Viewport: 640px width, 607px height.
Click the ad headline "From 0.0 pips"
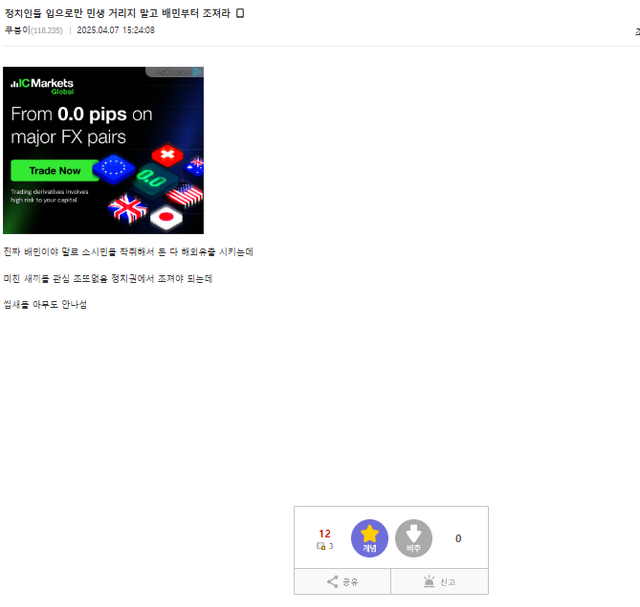(x=81, y=114)
